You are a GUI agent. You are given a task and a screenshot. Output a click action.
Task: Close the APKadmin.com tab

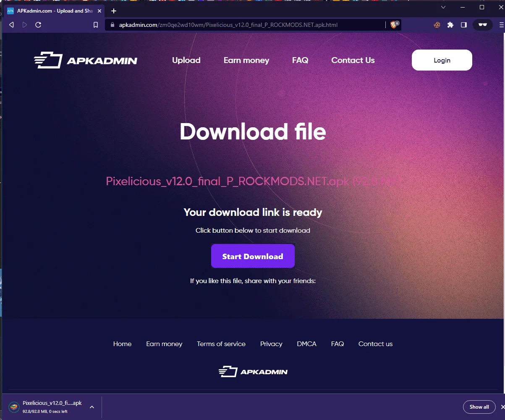coord(99,11)
